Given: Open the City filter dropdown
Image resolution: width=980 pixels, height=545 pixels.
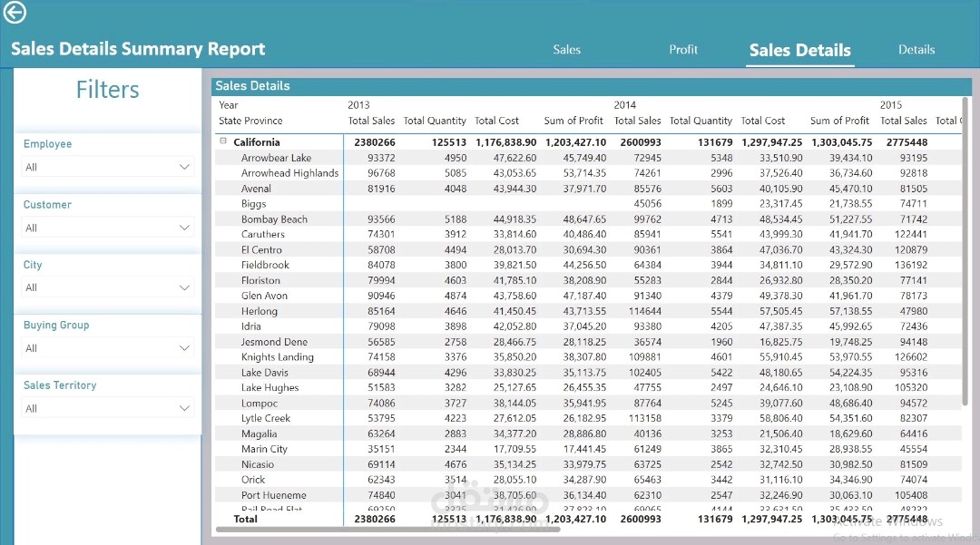Looking at the screenshot, I should point(107,287).
